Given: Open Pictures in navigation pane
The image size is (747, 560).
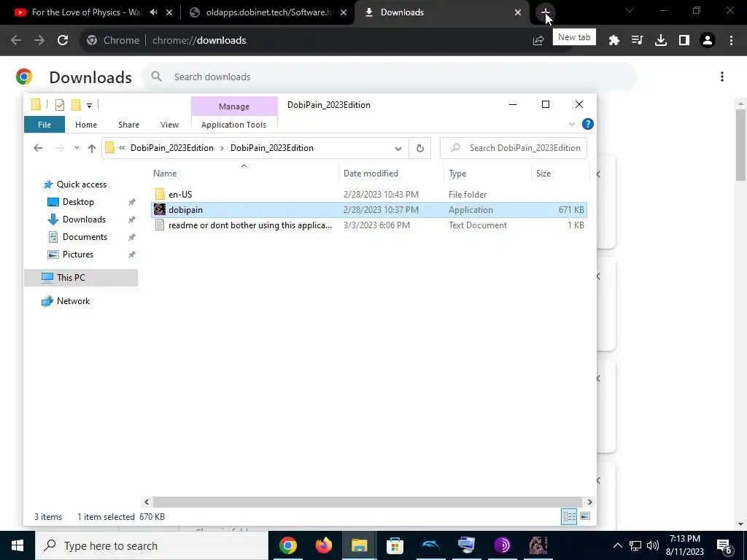Looking at the screenshot, I should [77, 254].
